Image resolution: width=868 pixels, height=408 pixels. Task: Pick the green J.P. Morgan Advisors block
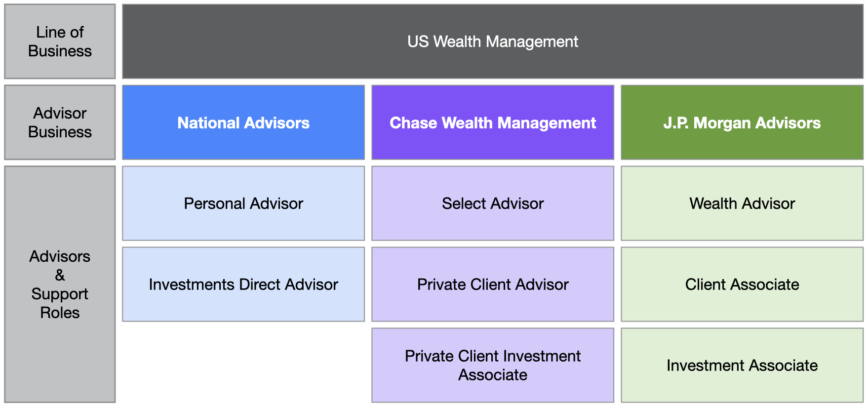[742, 122]
